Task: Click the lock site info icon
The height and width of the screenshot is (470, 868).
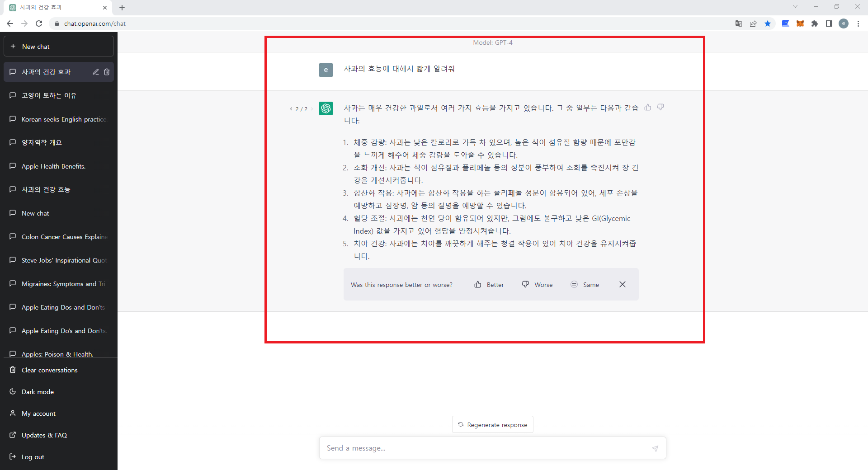Action: [x=57, y=23]
